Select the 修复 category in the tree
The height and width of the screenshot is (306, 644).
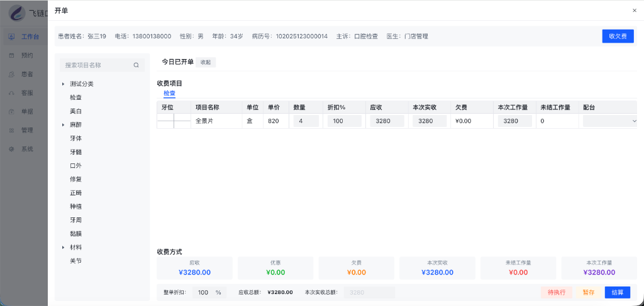pos(76,179)
